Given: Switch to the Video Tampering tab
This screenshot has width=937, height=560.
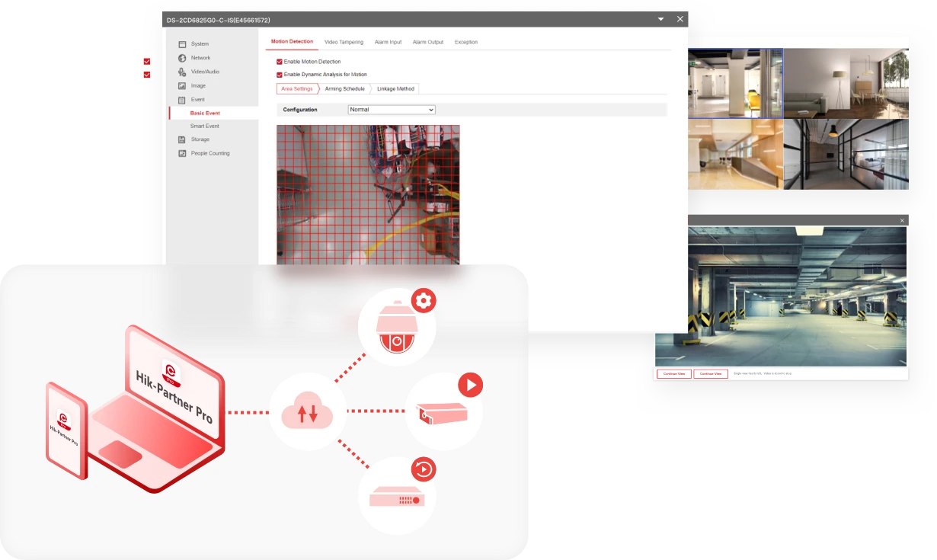Looking at the screenshot, I should (x=344, y=42).
